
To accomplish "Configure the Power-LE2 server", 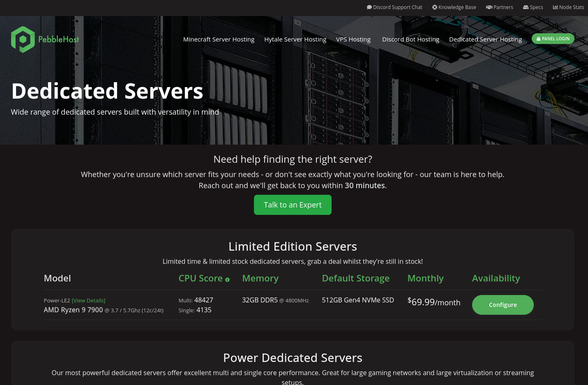I will point(503,305).
